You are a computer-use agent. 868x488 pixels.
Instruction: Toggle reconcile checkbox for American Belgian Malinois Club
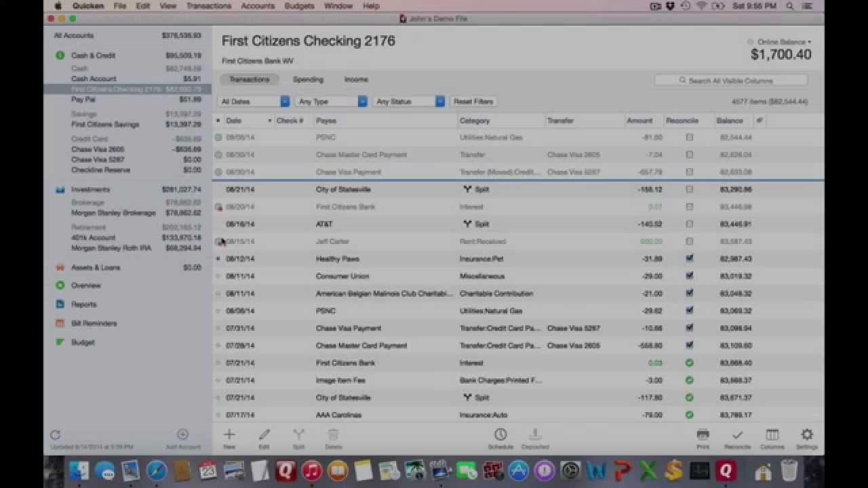(690, 293)
